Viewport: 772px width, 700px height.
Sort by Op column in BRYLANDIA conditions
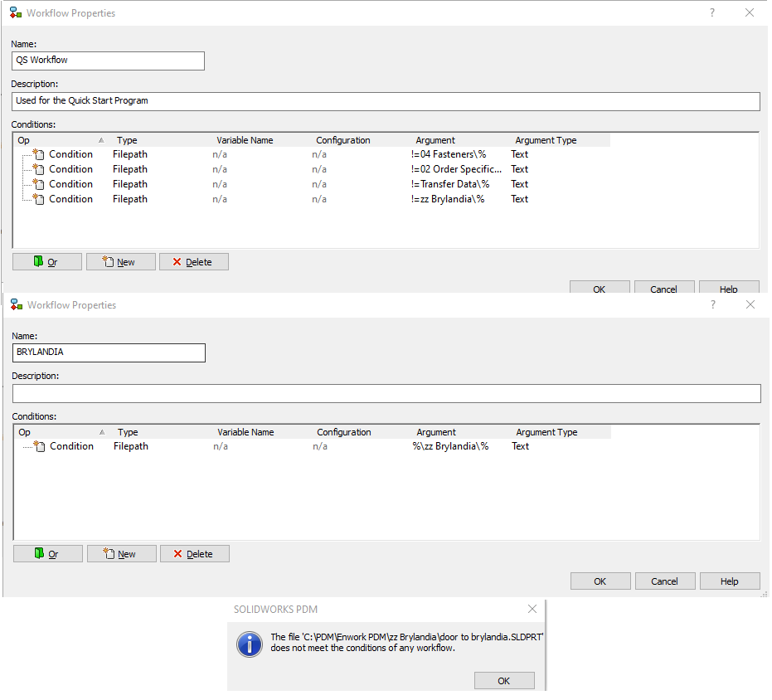pos(62,432)
